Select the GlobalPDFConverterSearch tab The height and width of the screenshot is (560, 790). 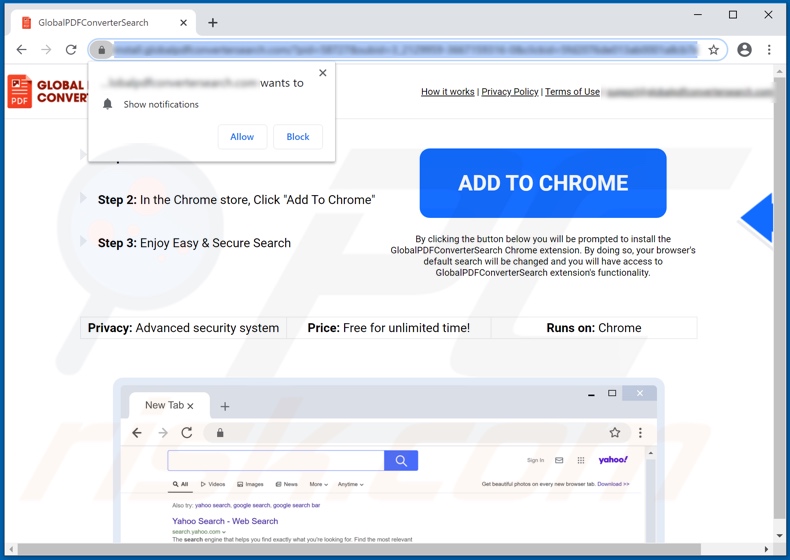(x=103, y=23)
